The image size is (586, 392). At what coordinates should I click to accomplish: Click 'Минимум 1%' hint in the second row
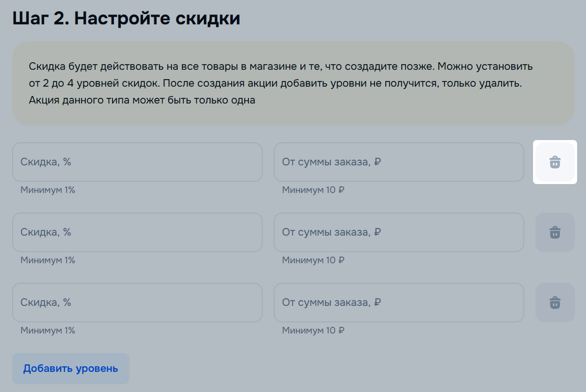coord(48,260)
